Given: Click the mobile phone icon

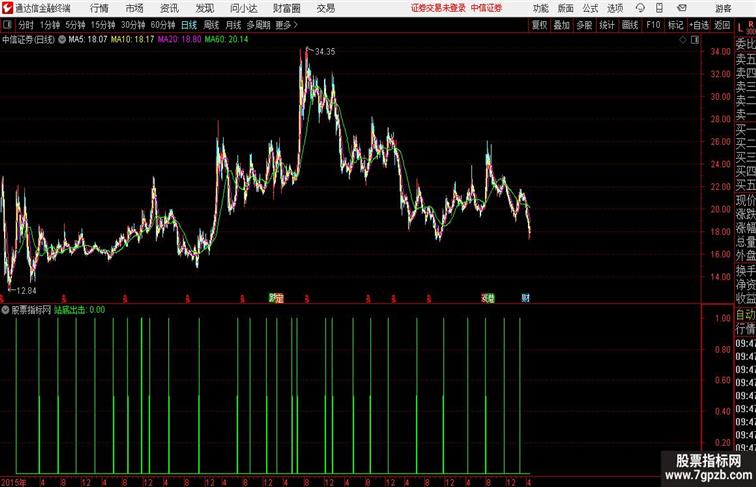Looking at the screenshot, I should click(659, 8).
